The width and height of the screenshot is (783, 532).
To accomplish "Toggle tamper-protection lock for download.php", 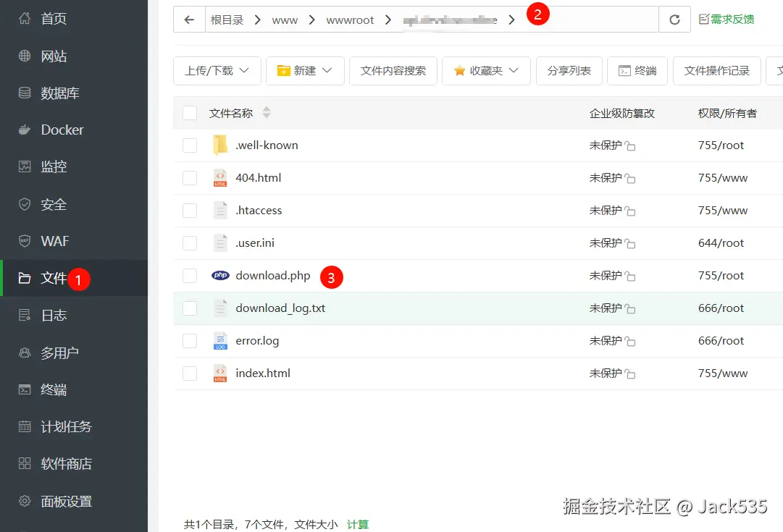I will [x=630, y=276].
